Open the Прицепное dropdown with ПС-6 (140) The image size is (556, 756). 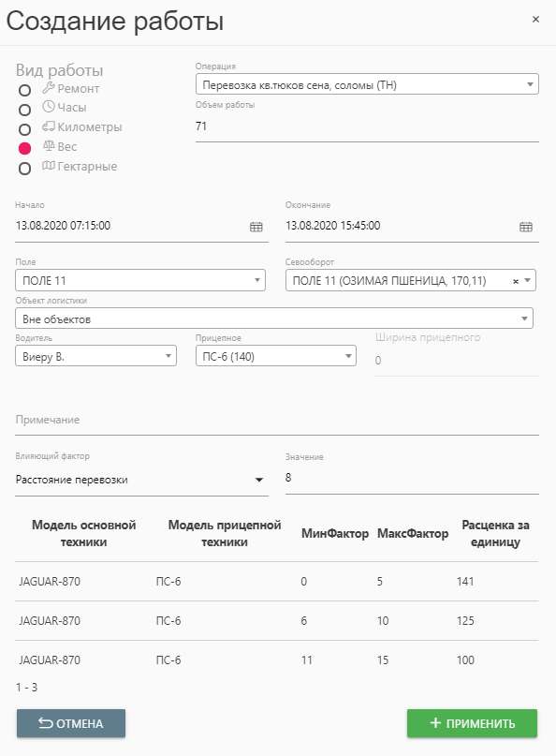(x=276, y=356)
